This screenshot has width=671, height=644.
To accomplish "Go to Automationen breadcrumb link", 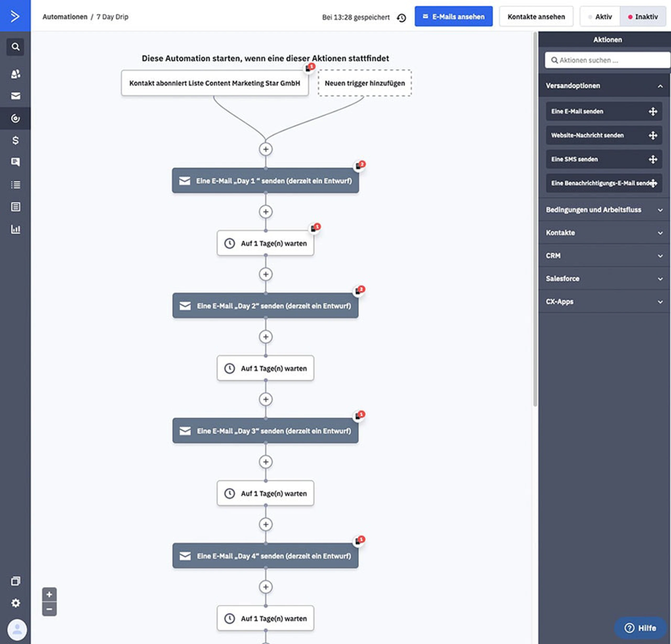I will point(65,17).
